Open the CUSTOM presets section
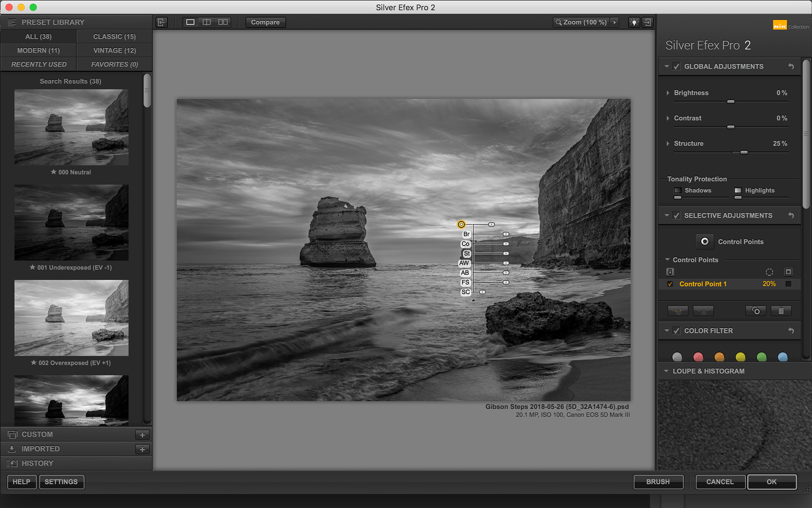This screenshot has height=508, width=812. (37, 434)
